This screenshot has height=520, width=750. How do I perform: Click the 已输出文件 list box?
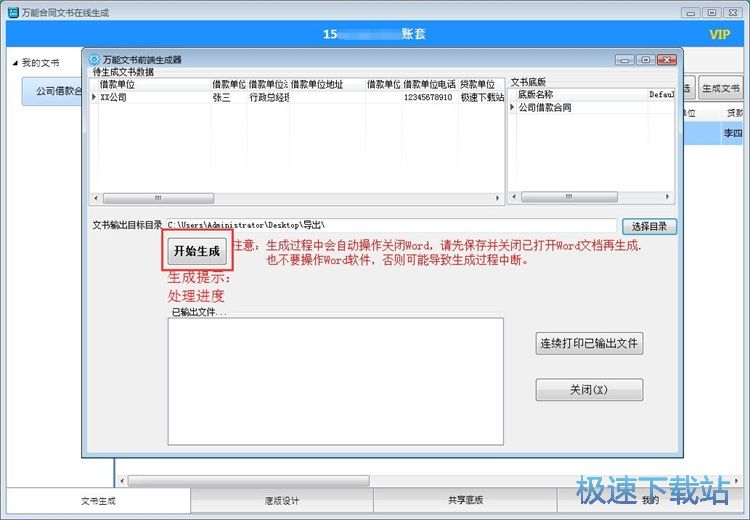pos(335,381)
